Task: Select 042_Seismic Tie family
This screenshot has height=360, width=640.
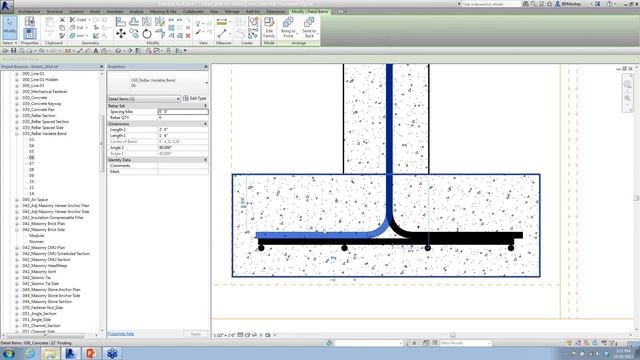Action: [36, 278]
